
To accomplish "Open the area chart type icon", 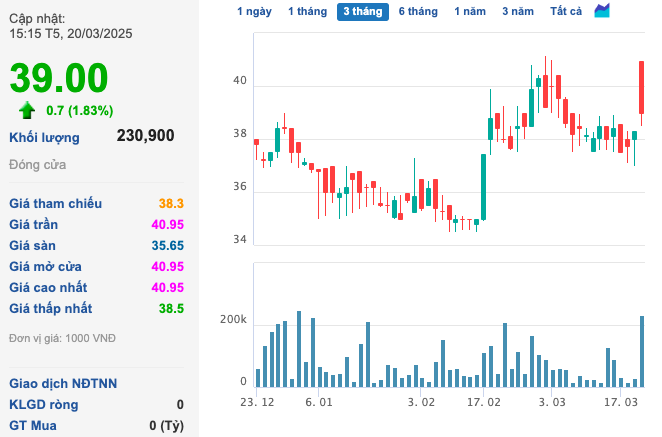I will coord(602,11).
